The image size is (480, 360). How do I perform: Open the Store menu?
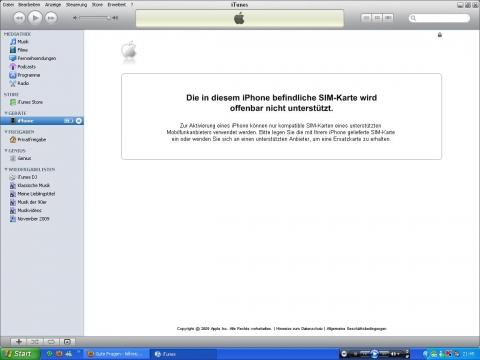point(97,5)
